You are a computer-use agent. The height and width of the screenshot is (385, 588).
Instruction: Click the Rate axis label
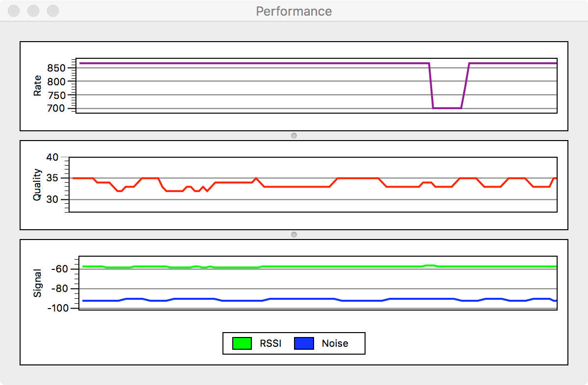(37, 86)
